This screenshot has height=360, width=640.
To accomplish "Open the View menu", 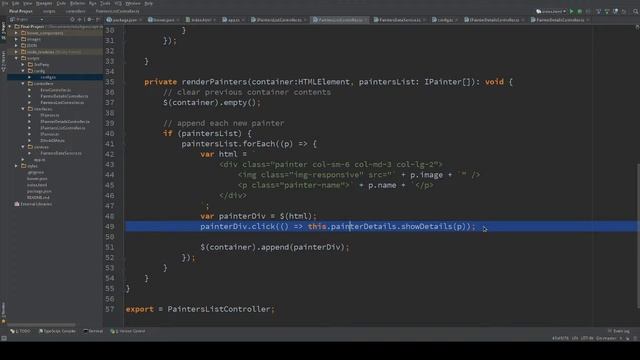I will (x=27, y=3).
